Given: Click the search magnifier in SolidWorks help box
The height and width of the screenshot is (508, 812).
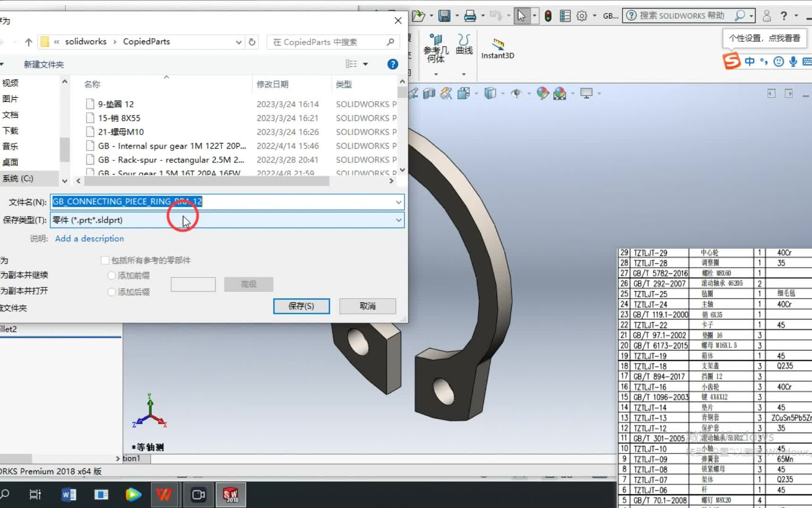Looking at the screenshot, I should [740, 16].
